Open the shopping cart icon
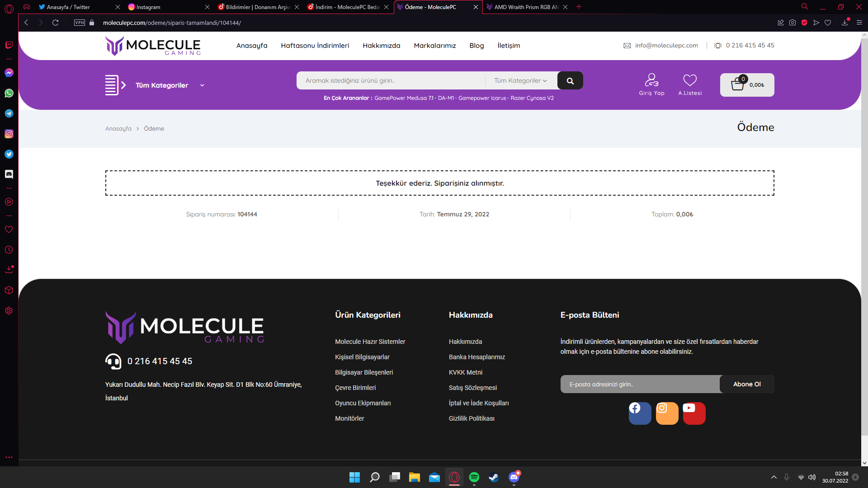 tap(738, 84)
